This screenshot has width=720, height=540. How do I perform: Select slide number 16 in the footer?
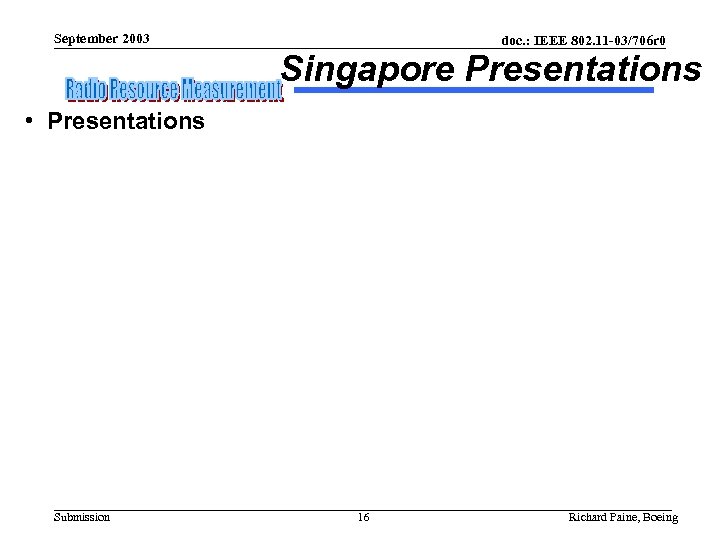(363, 517)
